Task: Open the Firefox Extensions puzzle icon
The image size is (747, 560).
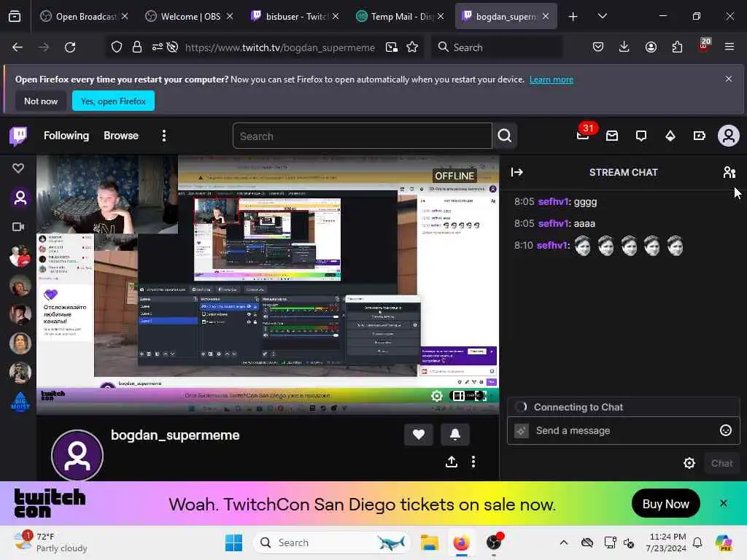Action: 677,47
